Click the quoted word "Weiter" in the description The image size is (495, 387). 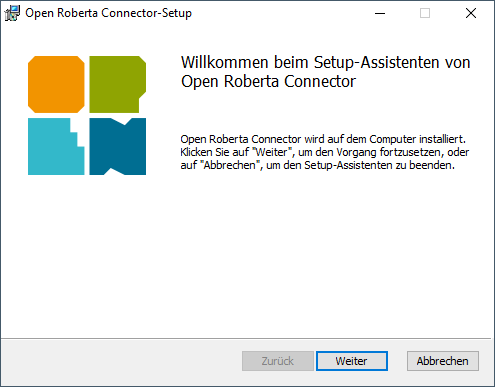click(x=271, y=152)
